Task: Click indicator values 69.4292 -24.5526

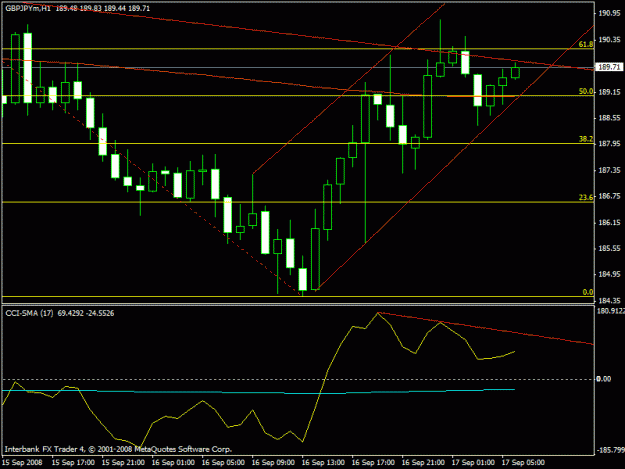Action: [x=86, y=313]
